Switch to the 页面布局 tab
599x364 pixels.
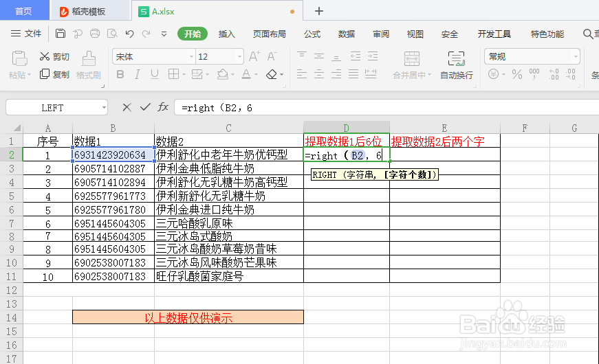[x=270, y=34]
